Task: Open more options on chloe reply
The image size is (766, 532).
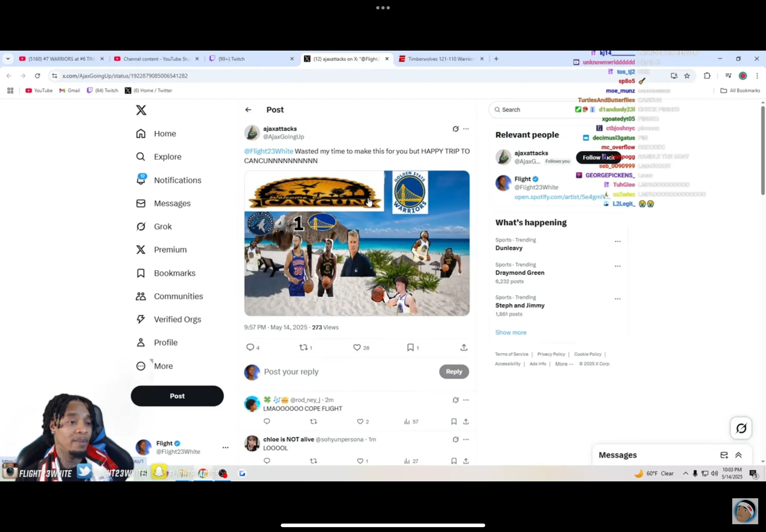Action: click(466, 439)
